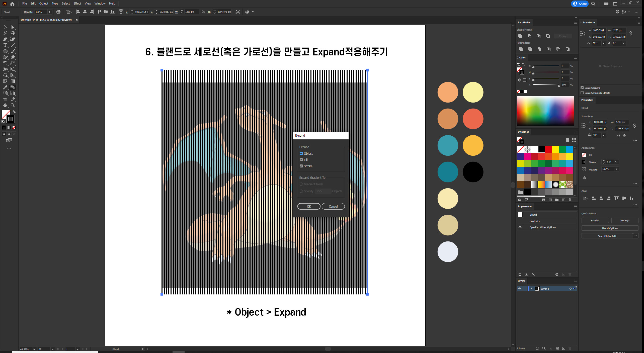Click Recolor quick action
This screenshot has height=353, width=644.
point(595,220)
